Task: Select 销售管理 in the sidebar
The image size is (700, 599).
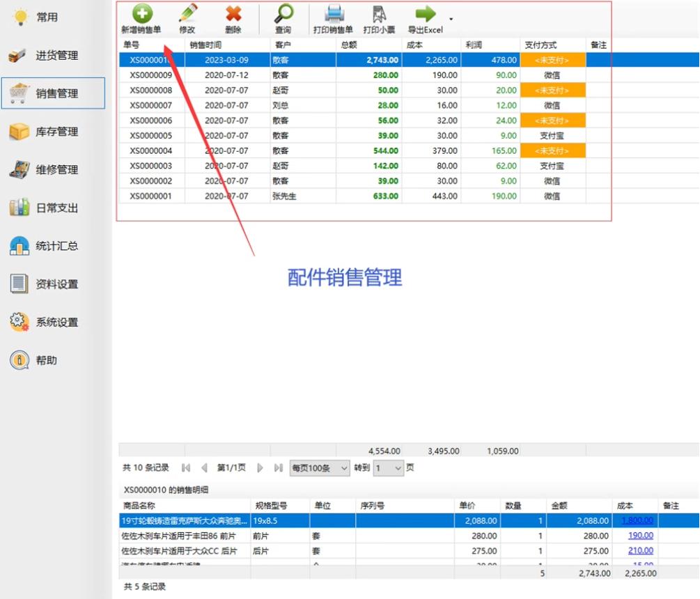Action: (53, 93)
